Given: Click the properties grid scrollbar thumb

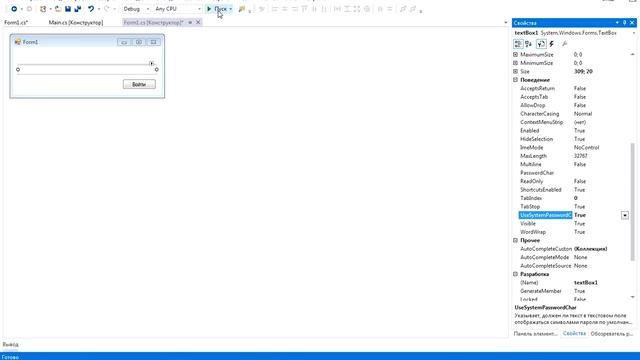Looking at the screenshot, I should pos(633,202).
